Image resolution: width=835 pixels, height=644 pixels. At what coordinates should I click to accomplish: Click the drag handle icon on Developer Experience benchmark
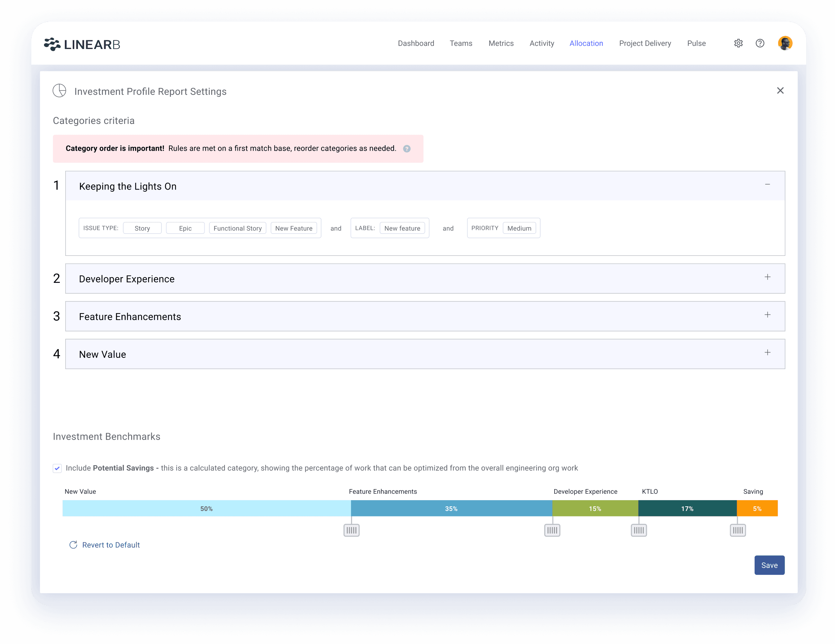click(x=553, y=529)
